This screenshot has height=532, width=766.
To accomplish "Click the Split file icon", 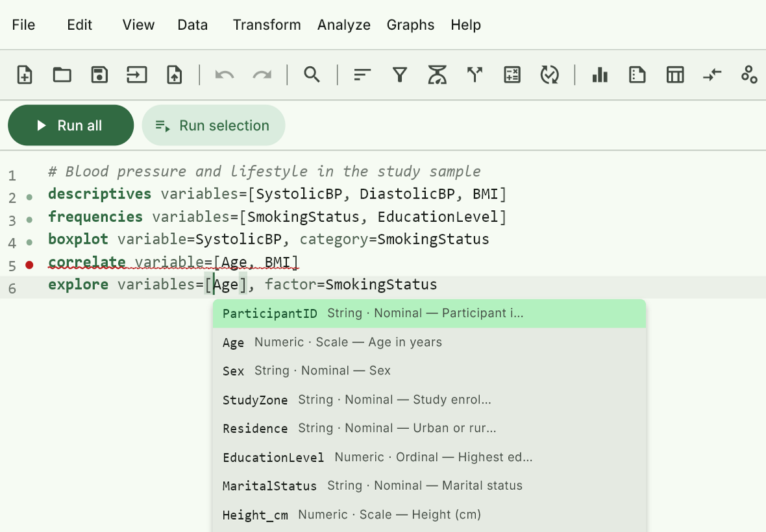I will coord(475,75).
